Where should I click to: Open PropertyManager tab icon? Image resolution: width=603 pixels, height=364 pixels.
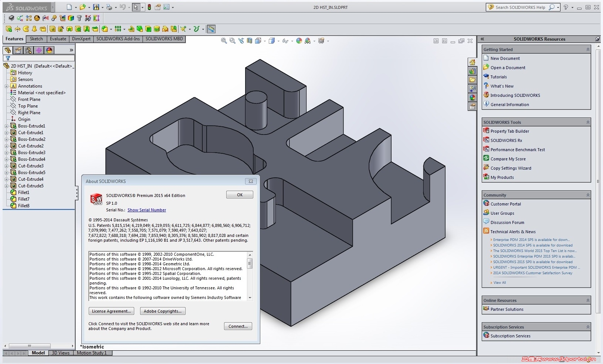(18, 50)
